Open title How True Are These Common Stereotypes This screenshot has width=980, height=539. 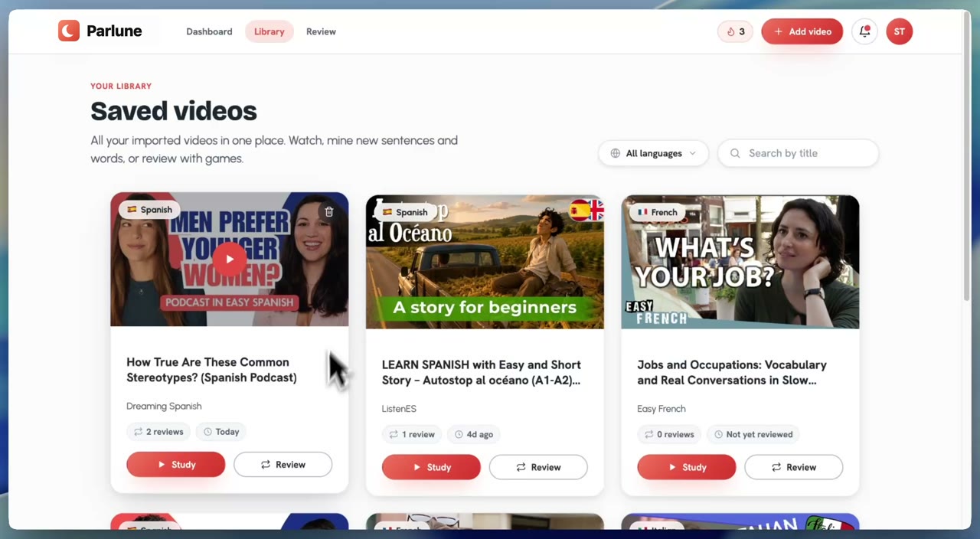click(x=211, y=370)
